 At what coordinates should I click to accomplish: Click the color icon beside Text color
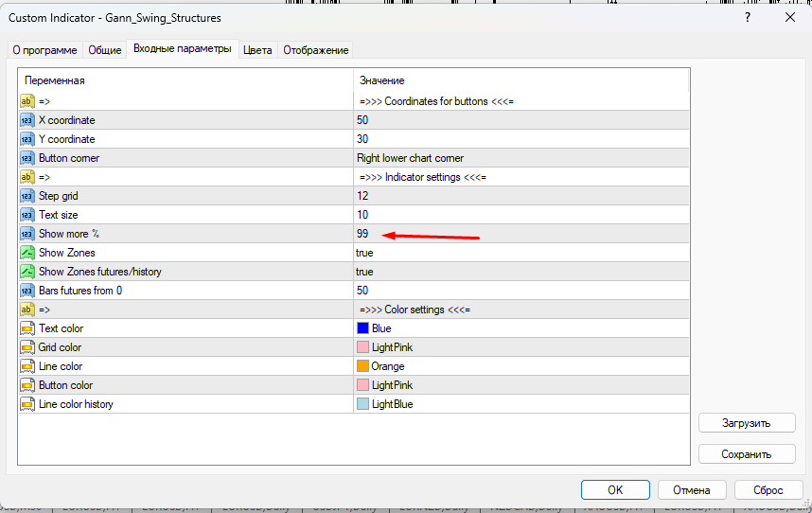[x=26, y=328]
